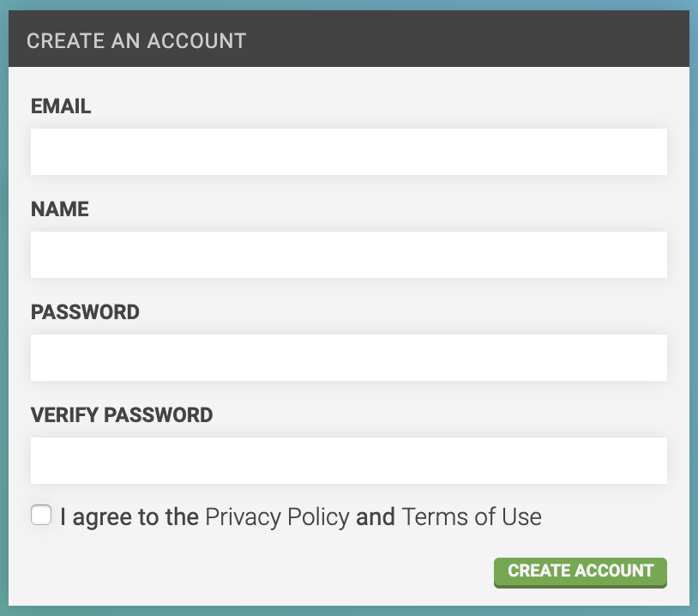The width and height of the screenshot is (698, 616).
Task: Click the EMAIL field label
Action: [x=60, y=106]
